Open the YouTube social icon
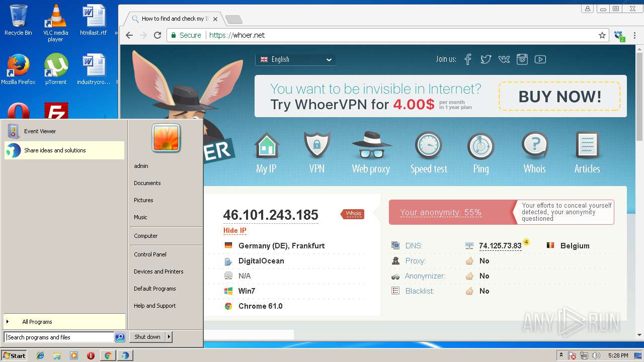 pos(540,59)
